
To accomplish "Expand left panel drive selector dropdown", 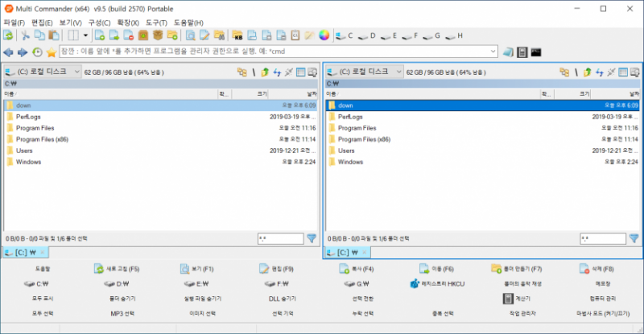I will 76,72.
